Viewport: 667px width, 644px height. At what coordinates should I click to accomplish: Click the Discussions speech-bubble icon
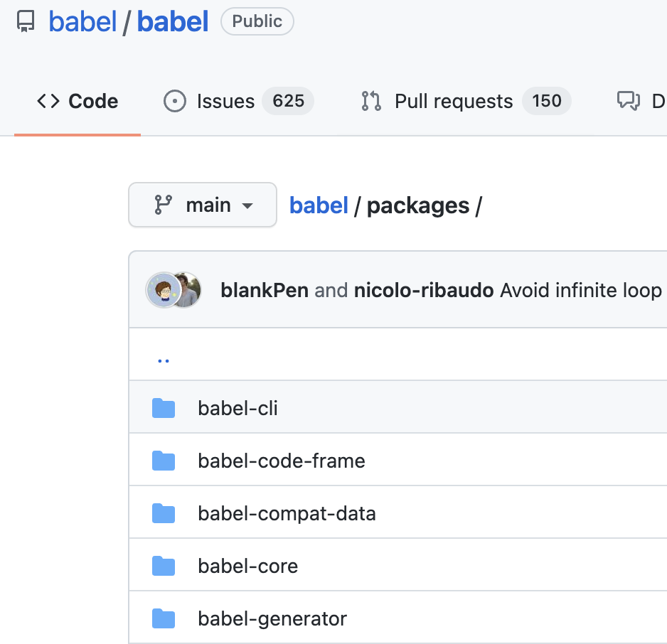click(x=629, y=101)
